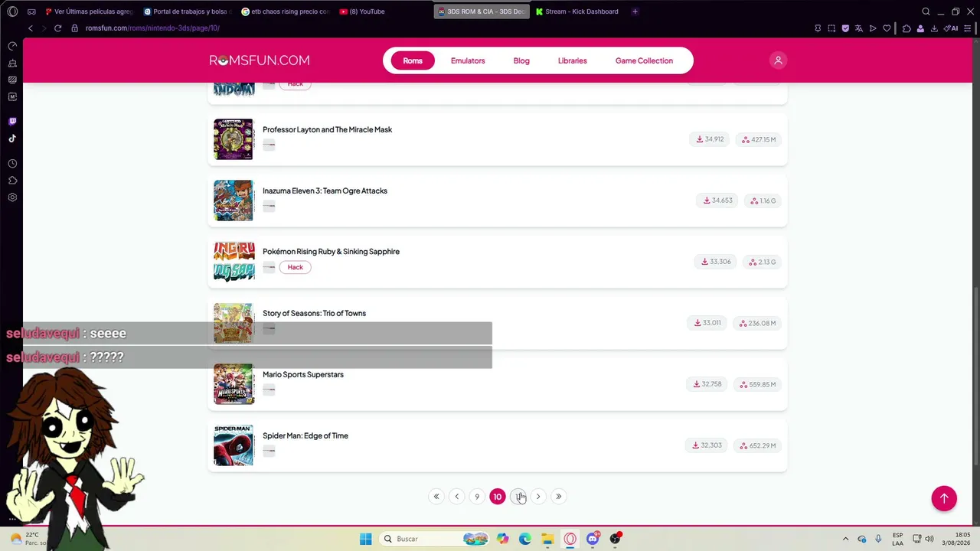Open Inazuma Eleven 3: Team Ogre Attacks
The height and width of the screenshot is (551, 980).
pyautogui.click(x=325, y=191)
